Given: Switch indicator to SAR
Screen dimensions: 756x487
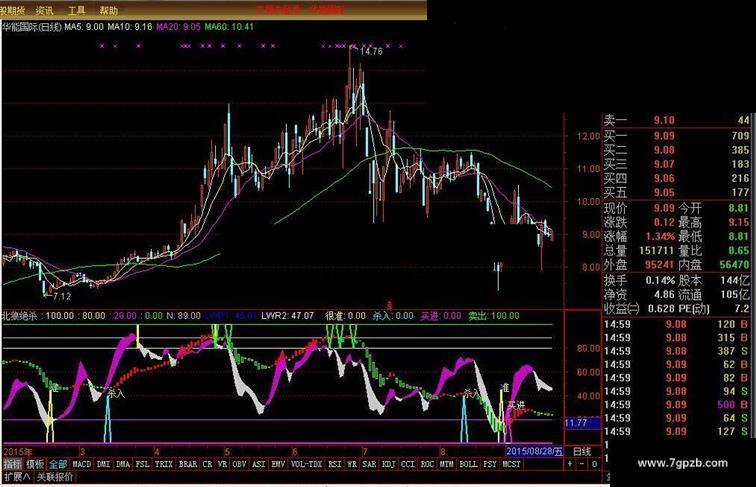Looking at the screenshot, I should (369, 464).
